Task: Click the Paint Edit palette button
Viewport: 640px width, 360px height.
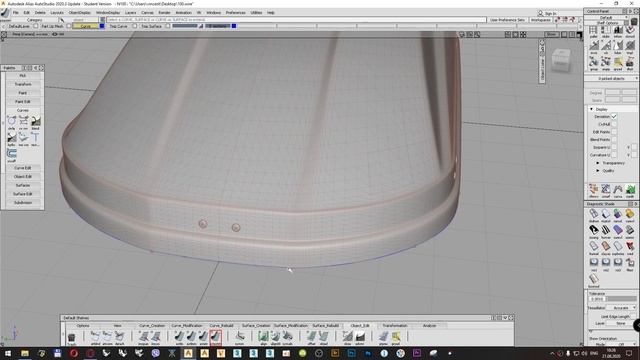Action: pyautogui.click(x=23, y=102)
